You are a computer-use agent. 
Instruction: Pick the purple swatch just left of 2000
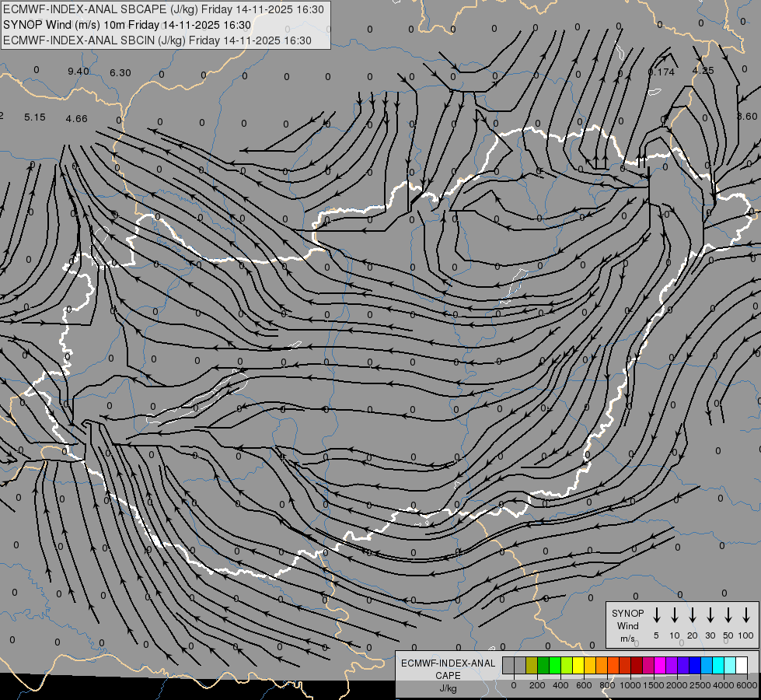671,665
